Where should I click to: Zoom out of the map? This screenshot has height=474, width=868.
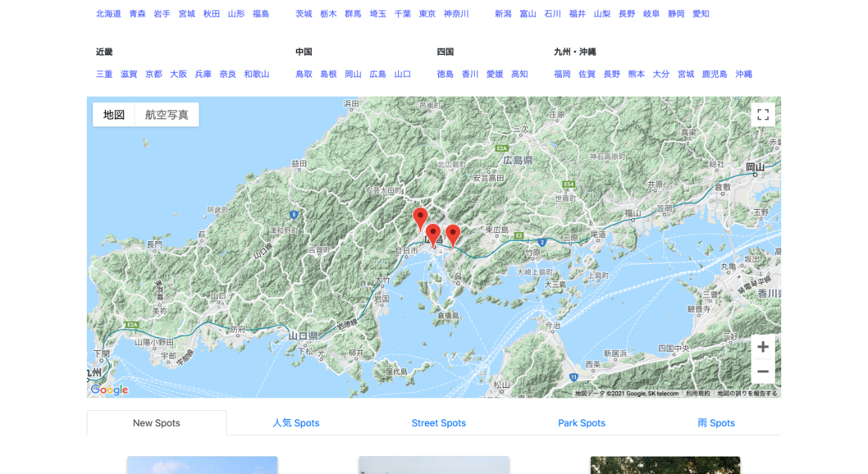coord(762,372)
